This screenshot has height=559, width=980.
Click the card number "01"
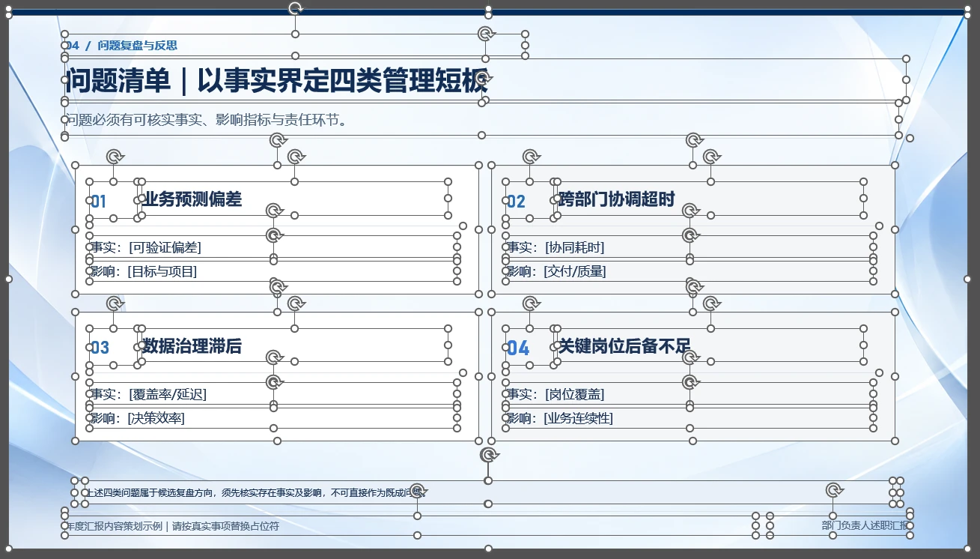pos(99,202)
